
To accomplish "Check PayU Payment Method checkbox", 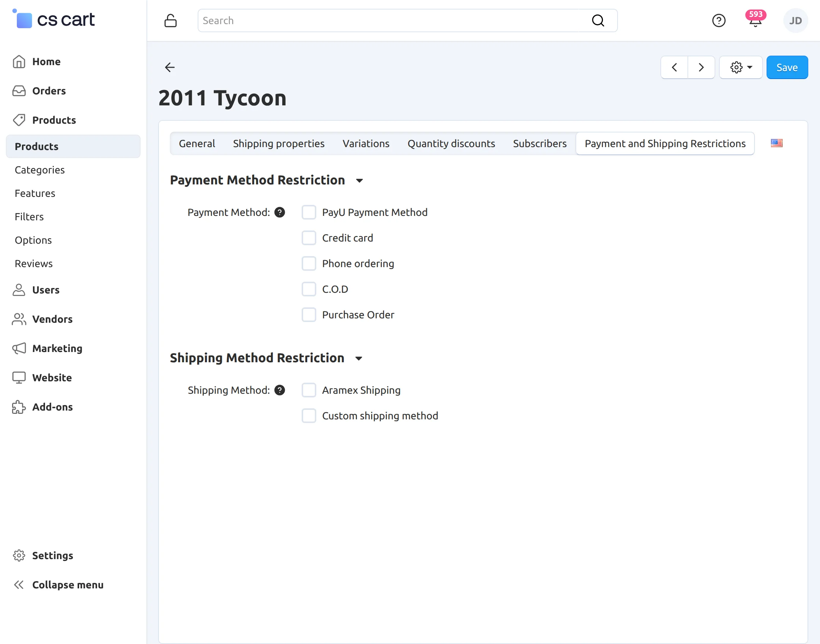I will coord(309,212).
